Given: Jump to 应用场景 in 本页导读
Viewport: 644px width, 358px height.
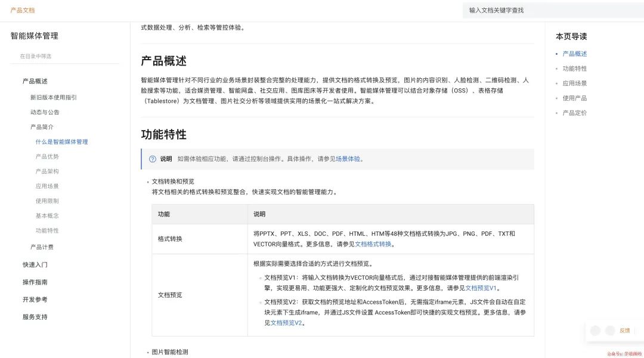Looking at the screenshot, I should (575, 84).
